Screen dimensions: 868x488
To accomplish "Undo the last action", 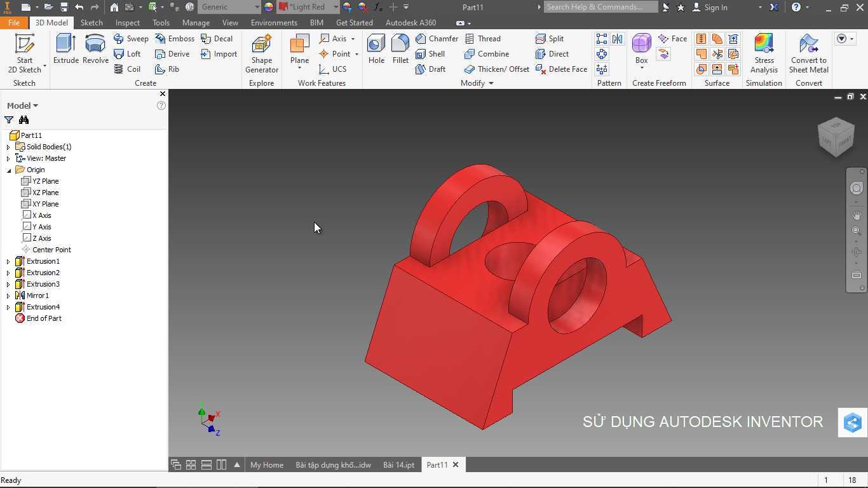I will coord(79,7).
